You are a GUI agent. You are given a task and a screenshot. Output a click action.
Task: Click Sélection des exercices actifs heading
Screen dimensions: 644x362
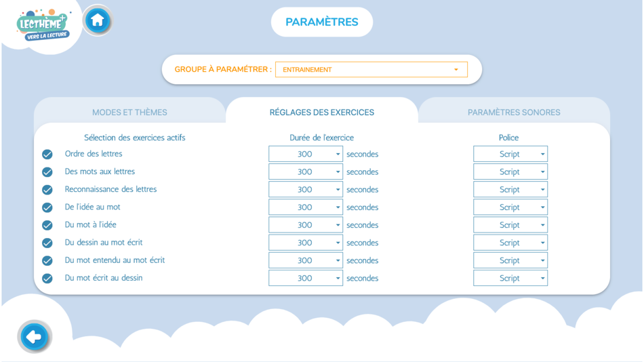pyautogui.click(x=135, y=138)
